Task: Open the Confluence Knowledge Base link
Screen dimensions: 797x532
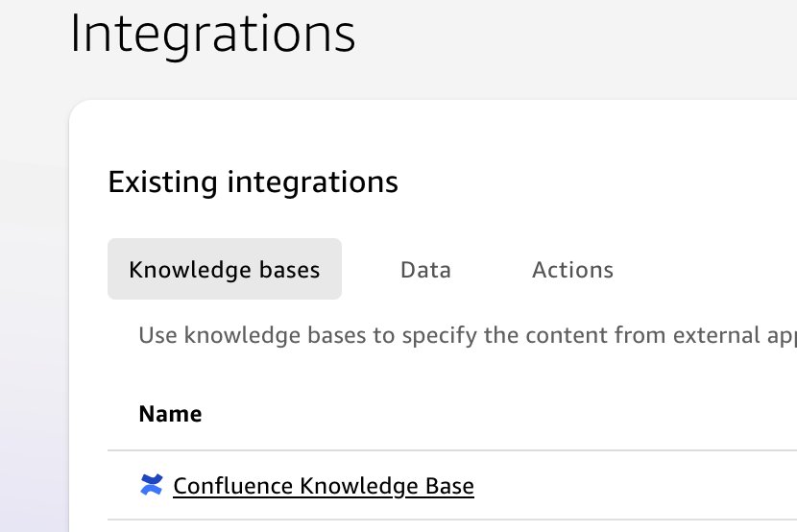Action: [x=324, y=486]
